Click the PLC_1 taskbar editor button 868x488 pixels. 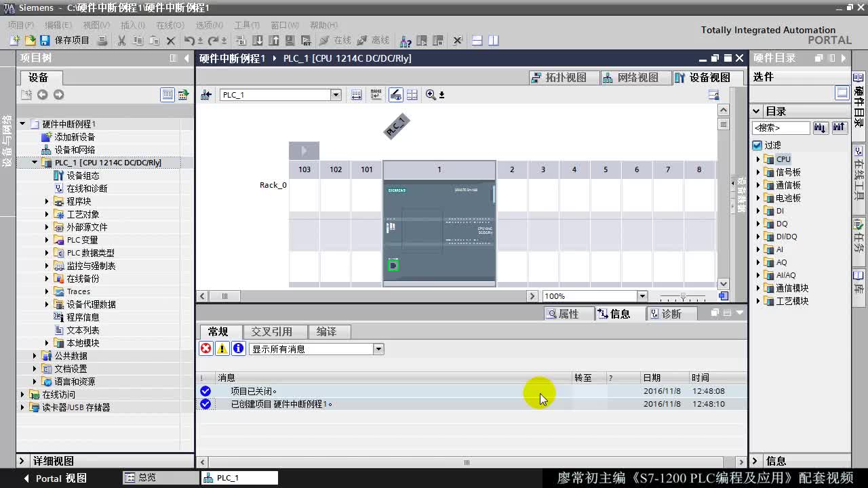coord(239,478)
